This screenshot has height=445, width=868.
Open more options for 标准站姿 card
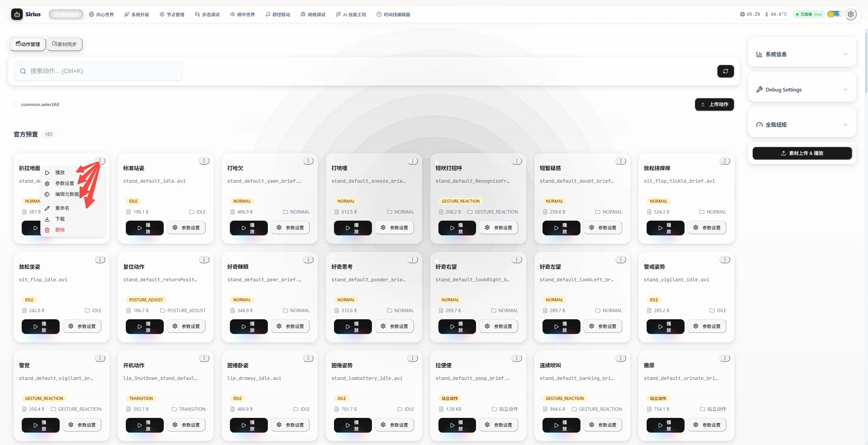click(x=204, y=161)
